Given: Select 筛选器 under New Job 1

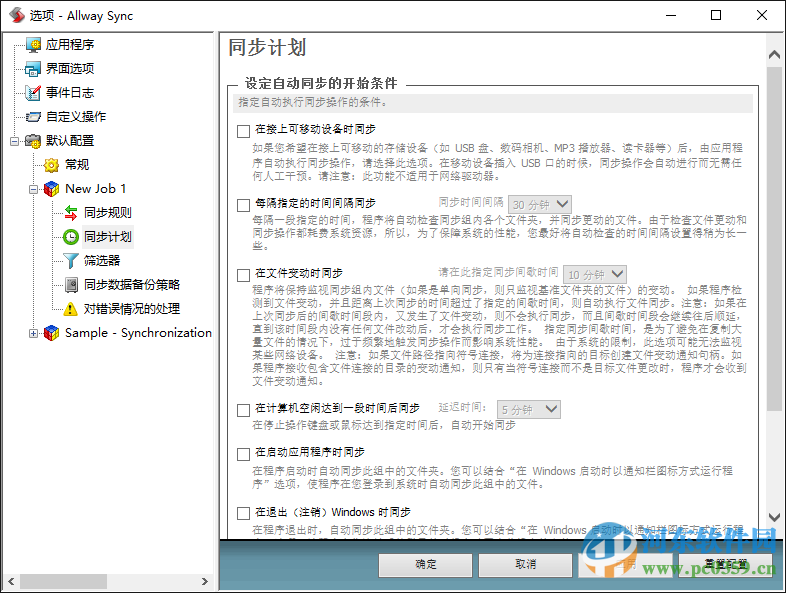Looking at the screenshot, I should point(102,261).
